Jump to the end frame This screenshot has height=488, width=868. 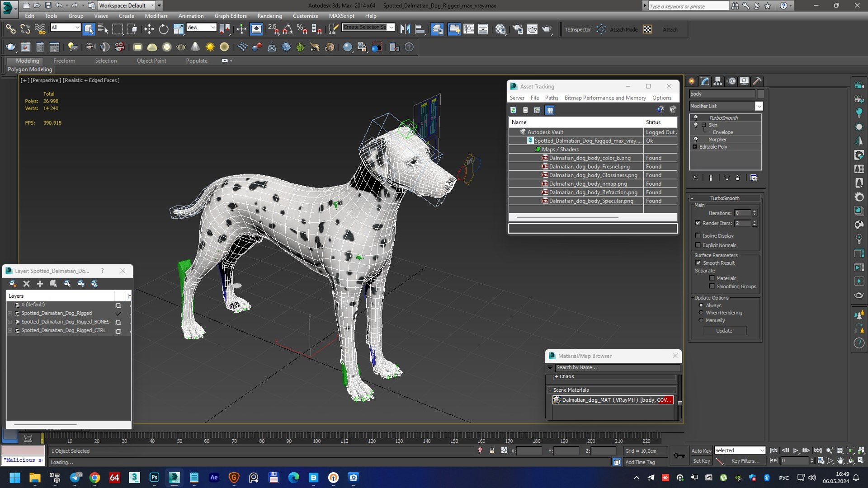click(818, 450)
